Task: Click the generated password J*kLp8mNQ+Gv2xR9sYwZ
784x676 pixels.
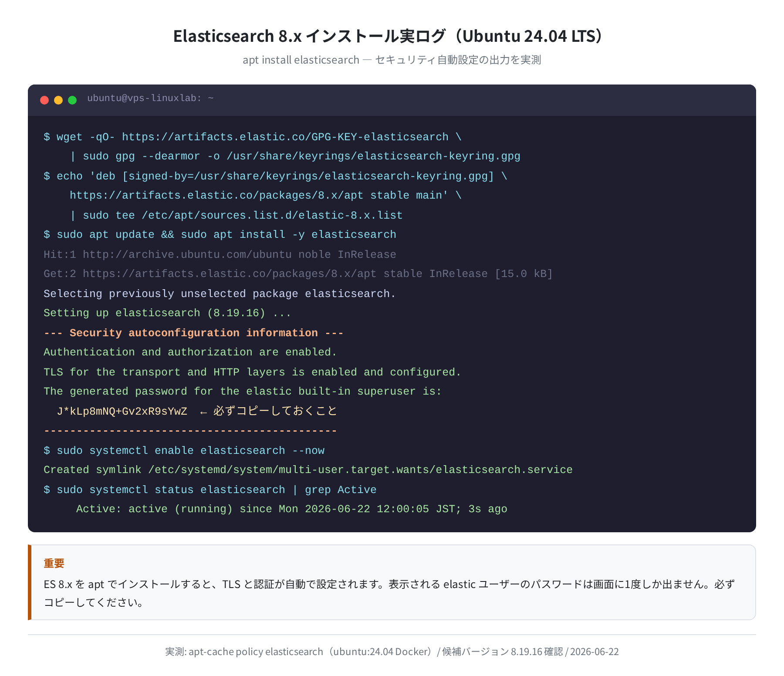Action: (122, 411)
